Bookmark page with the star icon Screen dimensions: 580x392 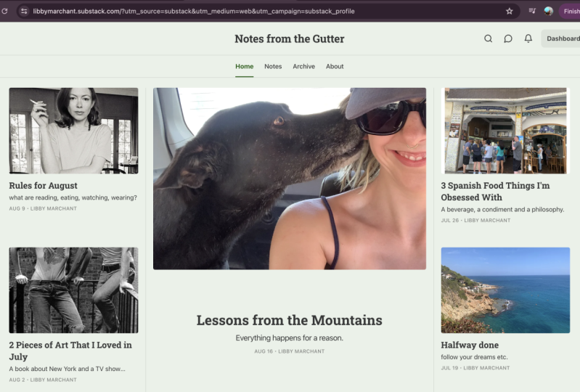(510, 11)
